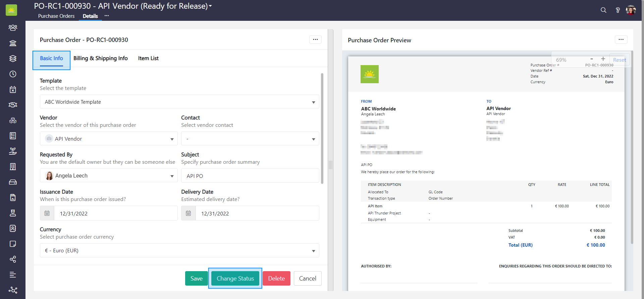Open the user profile avatar menu

pyautogui.click(x=631, y=10)
